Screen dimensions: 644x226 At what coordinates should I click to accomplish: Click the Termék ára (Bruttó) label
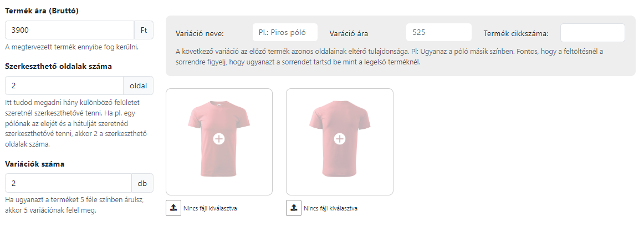(42, 11)
